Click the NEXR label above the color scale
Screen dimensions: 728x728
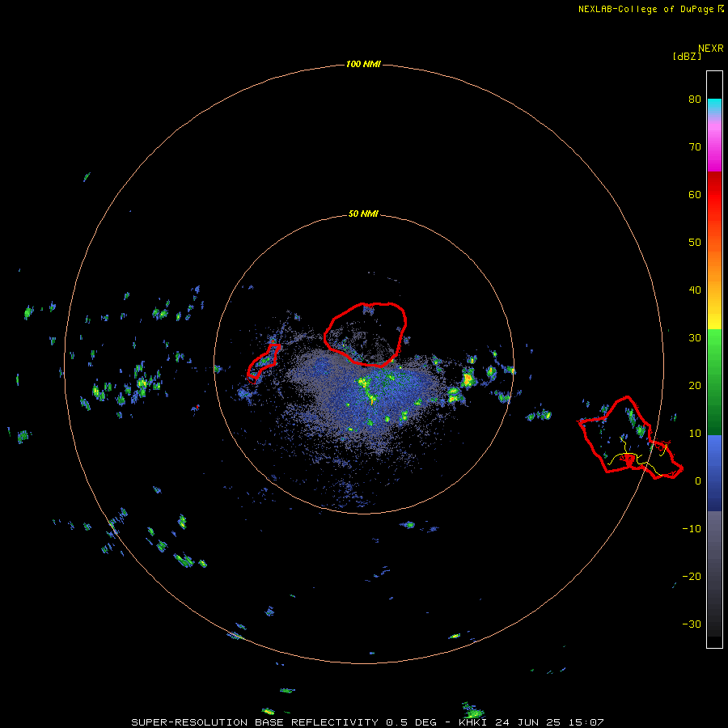(x=711, y=49)
